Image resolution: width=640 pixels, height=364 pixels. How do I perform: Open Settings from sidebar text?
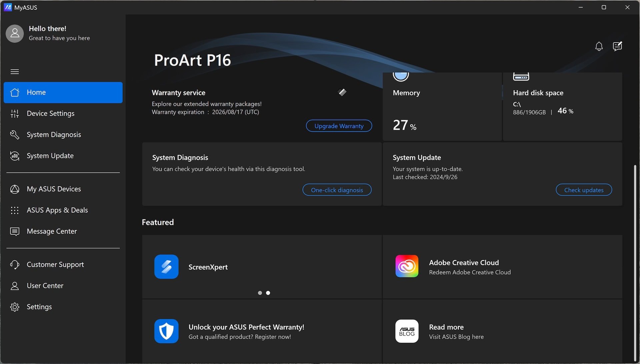pyautogui.click(x=39, y=307)
